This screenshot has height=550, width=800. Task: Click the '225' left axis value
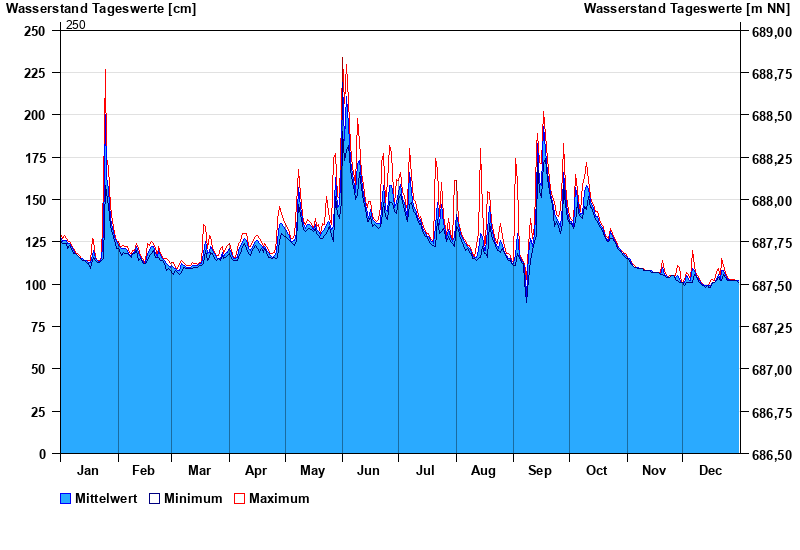tap(35, 73)
